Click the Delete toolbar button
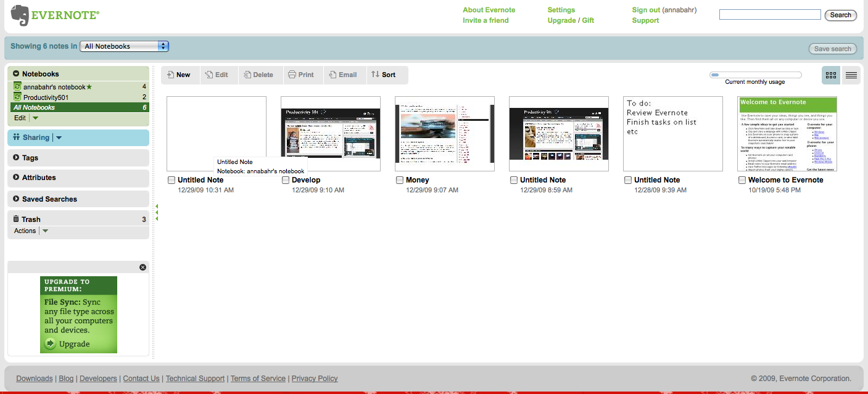This screenshot has height=394, width=868. click(258, 75)
